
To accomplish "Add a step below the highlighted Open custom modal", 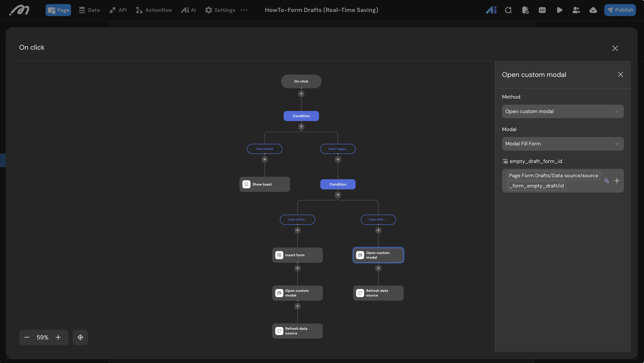I will point(378,268).
